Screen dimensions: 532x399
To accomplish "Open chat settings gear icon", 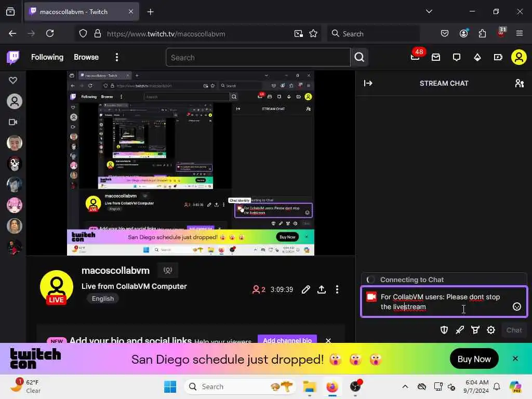I will (491, 330).
